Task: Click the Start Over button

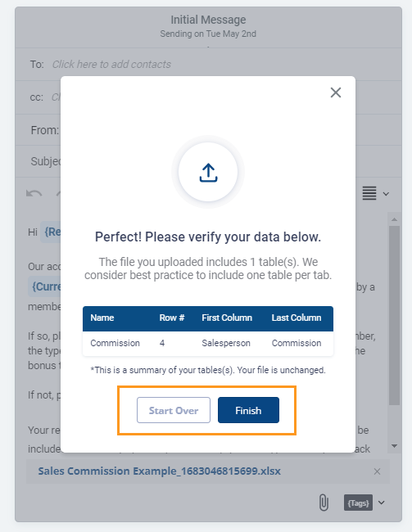Action: [174, 410]
